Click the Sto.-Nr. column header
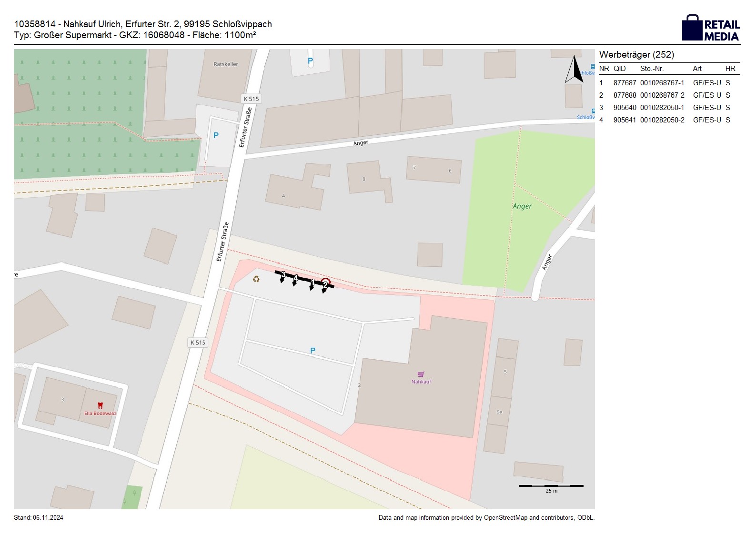This screenshot has width=756, height=535. pyautogui.click(x=652, y=69)
